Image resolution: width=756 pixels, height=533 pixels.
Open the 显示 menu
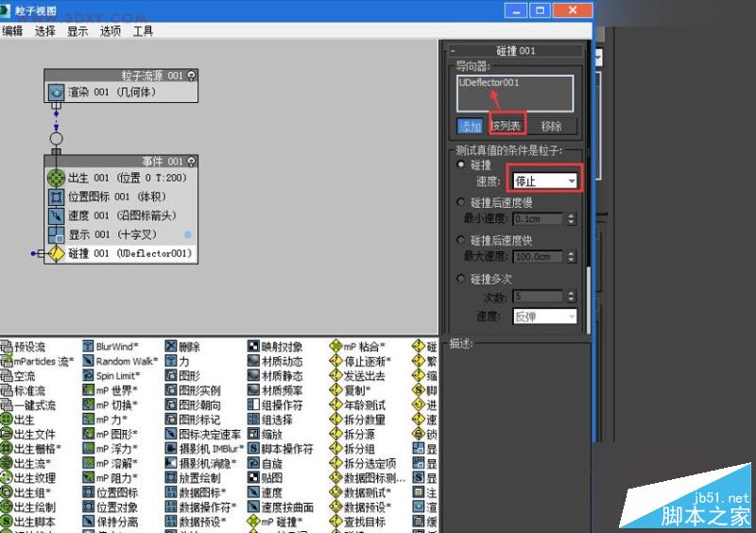[77, 31]
